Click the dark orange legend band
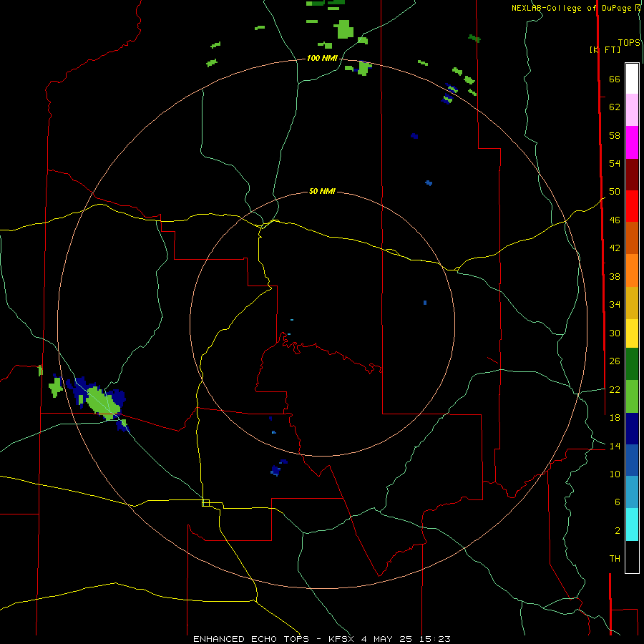Screen dimensions: 644x644 tap(632, 238)
